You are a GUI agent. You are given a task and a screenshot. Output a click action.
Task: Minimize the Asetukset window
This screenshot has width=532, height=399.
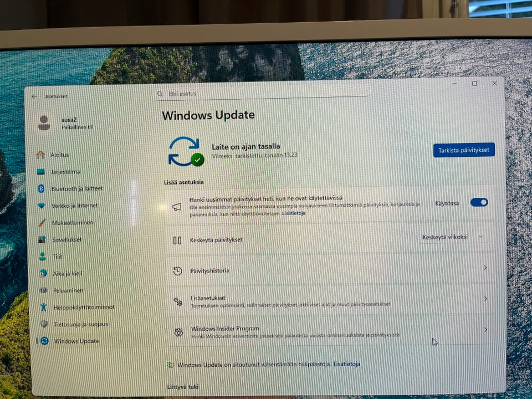coord(454,84)
